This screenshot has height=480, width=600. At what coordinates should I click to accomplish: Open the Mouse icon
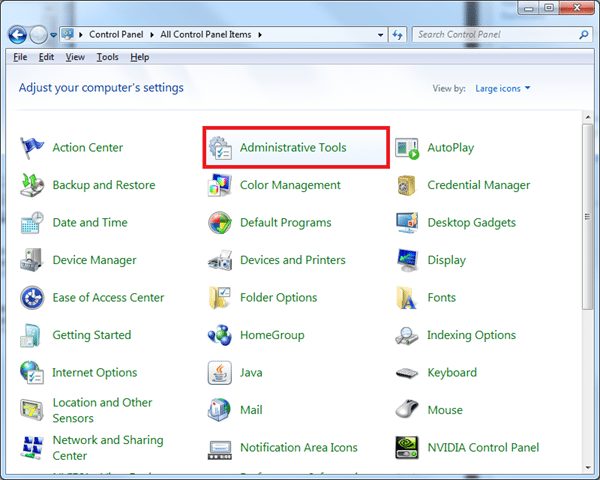click(x=407, y=409)
